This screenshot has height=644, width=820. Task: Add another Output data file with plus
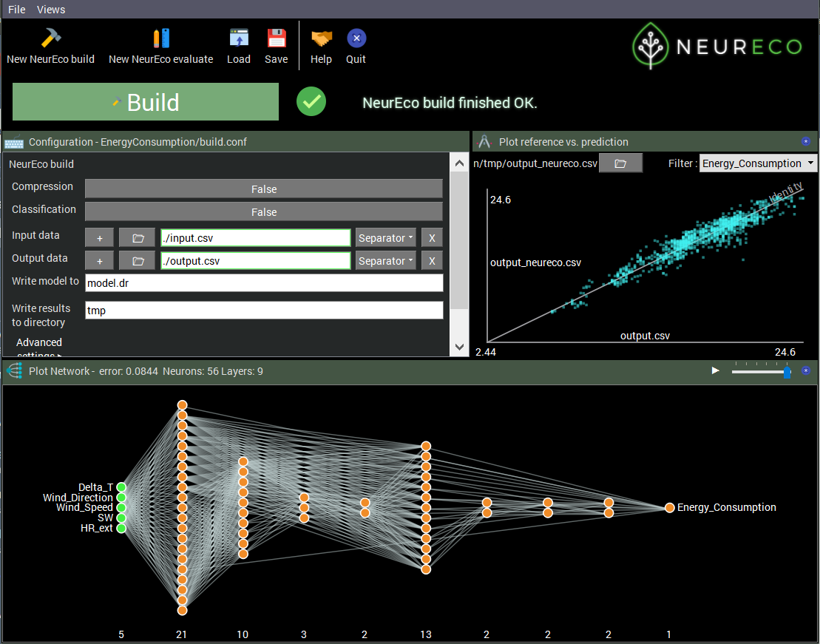coord(99,261)
